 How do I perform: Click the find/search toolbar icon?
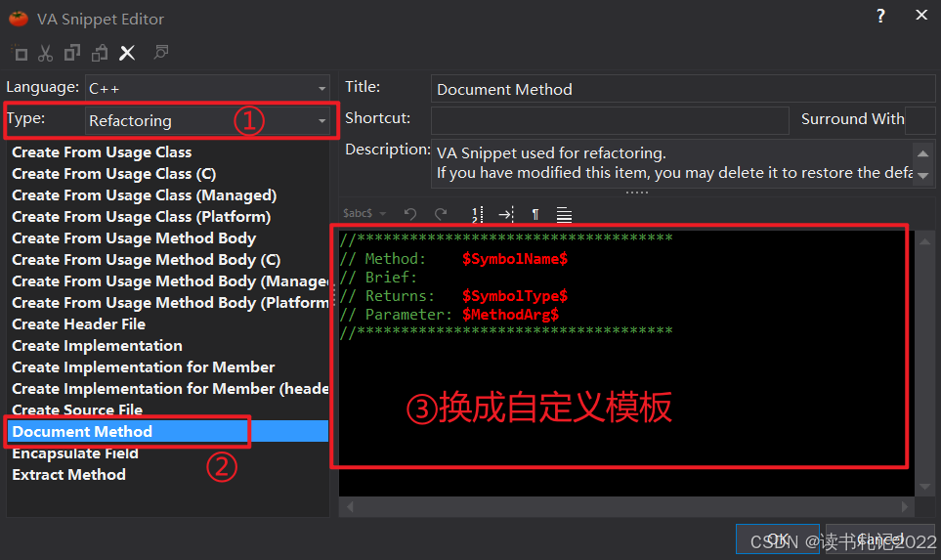(x=161, y=53)
